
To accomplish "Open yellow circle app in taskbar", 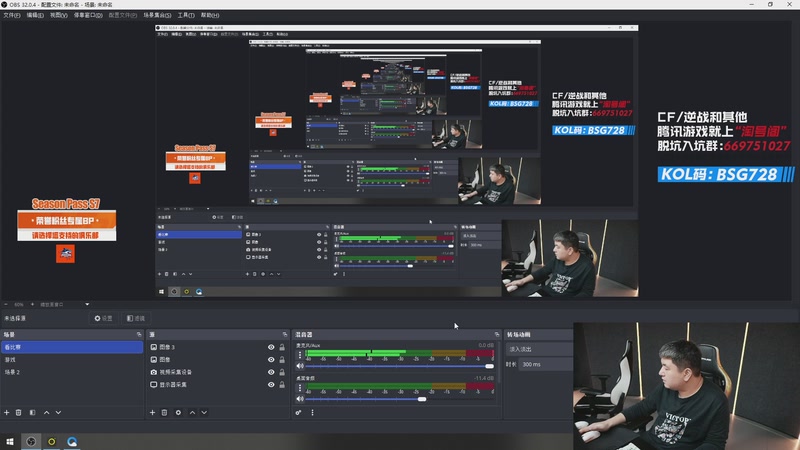I will (x=52, y=441).
